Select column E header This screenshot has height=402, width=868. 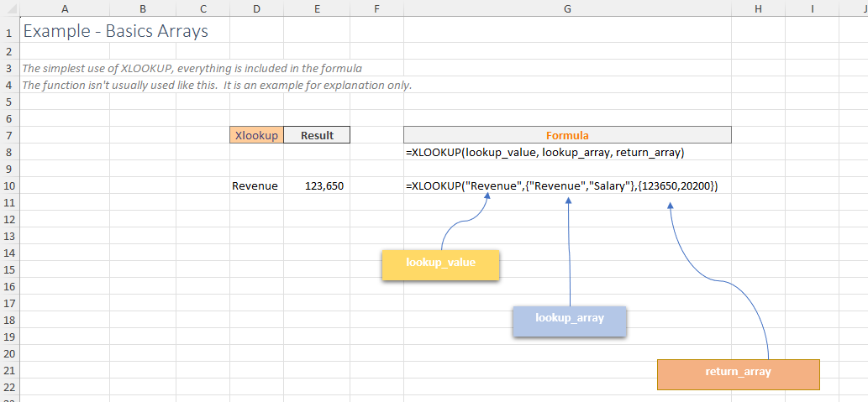[317, 8]
